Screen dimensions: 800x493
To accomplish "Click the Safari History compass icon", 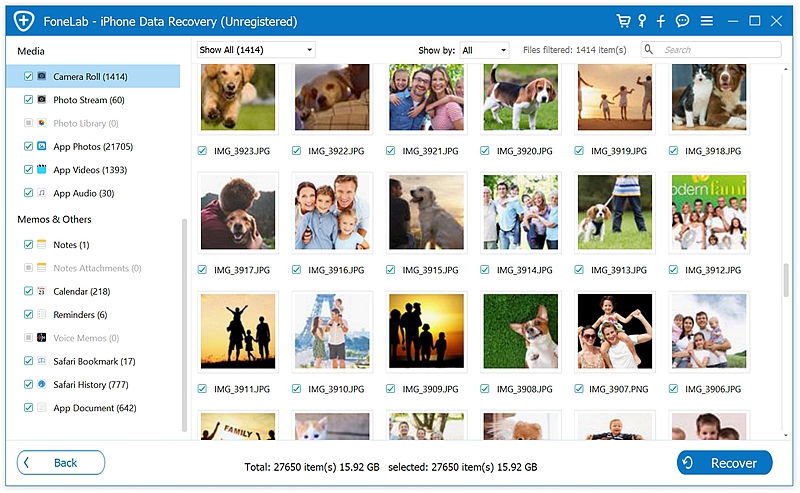I will (x=42, y=384).
